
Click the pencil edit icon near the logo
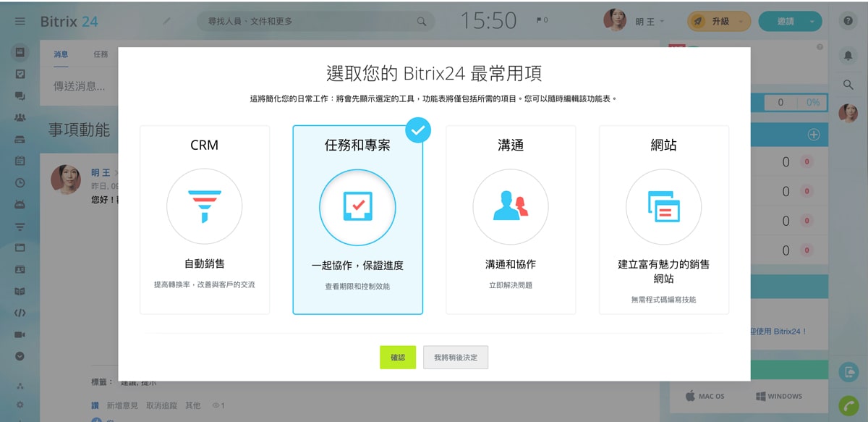[x=167, y=21]
